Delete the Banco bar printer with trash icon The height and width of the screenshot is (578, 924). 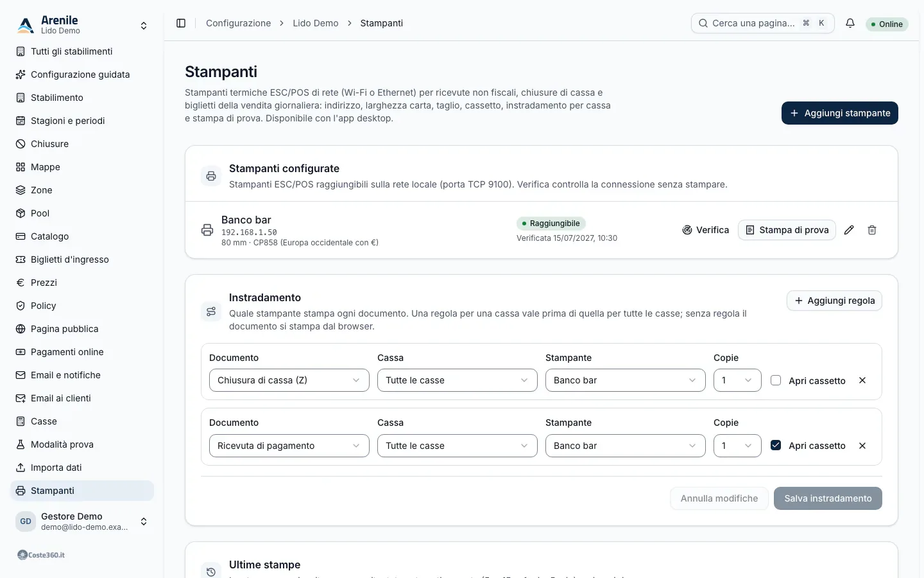[x=872, y=230]
